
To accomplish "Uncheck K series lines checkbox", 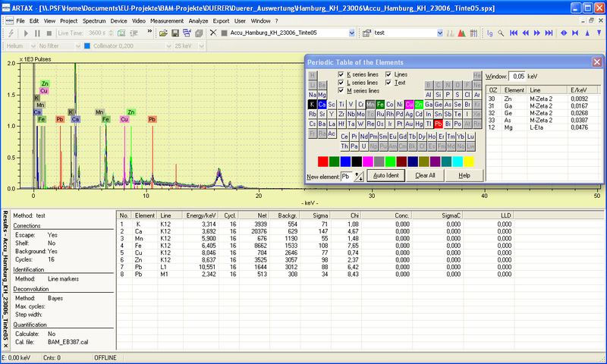I will (341, 74).
